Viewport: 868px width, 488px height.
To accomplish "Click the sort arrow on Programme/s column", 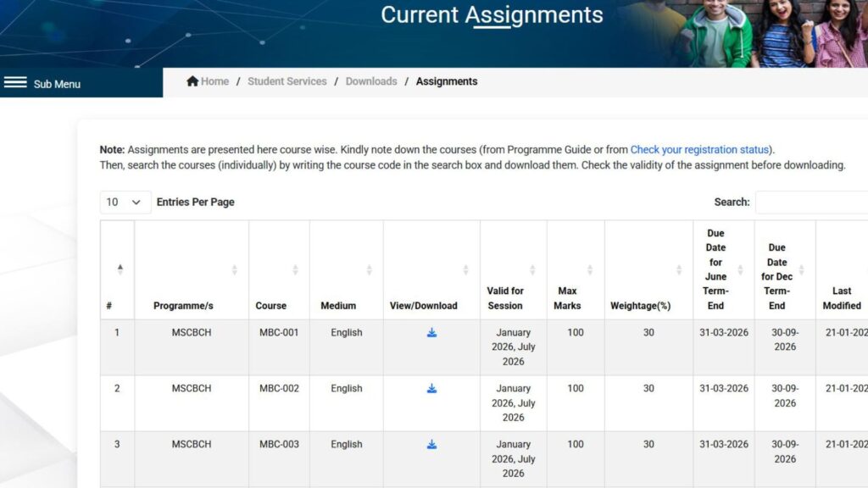I will [x=235, y=269].
